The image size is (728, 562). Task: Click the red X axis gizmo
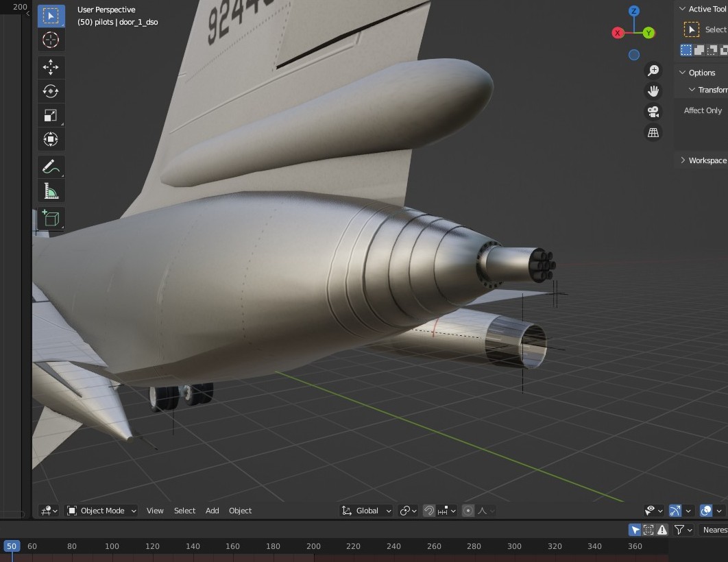tap(618, 33)
